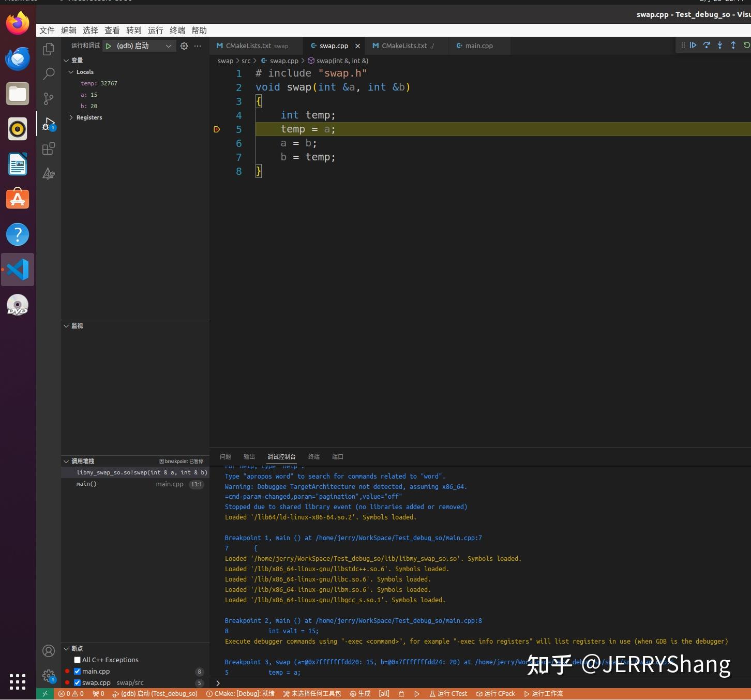
Task: Click the green Restart debug icon
Action: pyautogui.click(x=746, y=46)
